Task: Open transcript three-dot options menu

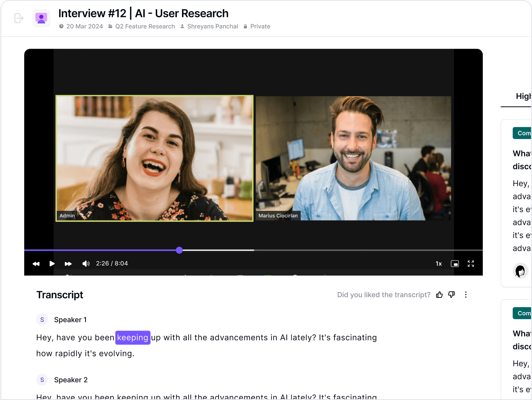Action: (x=465, y=295)
